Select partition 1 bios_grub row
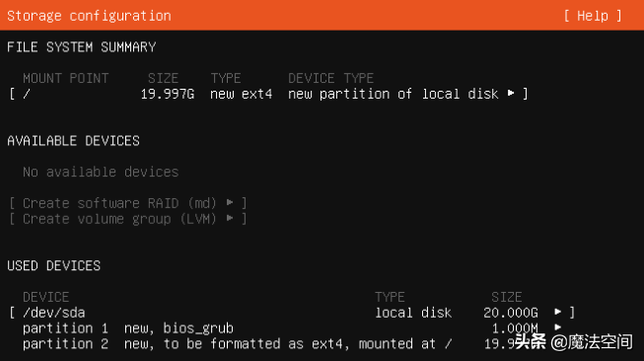This screenshot has width=644, height=361. coord(292,328)
